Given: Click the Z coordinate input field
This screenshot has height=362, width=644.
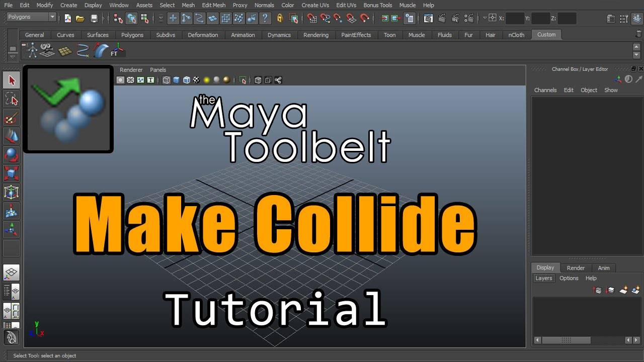Looking at the screenshot, I should tap(567, 18).
